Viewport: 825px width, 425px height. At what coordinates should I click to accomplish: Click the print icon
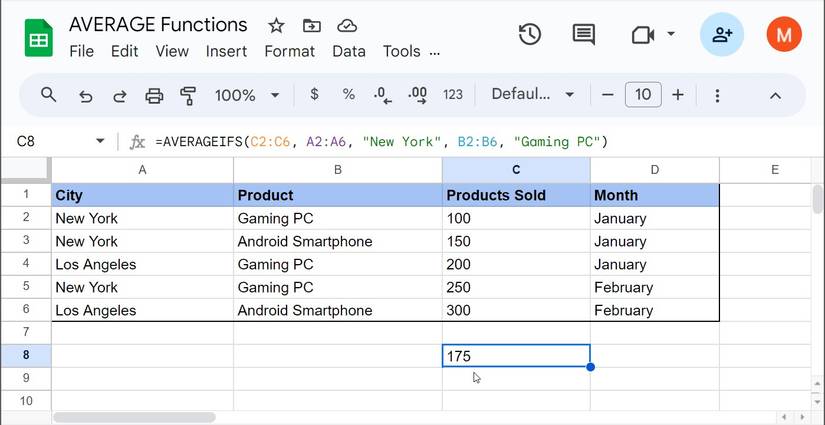pyautogui.click(x=154, y=95)
